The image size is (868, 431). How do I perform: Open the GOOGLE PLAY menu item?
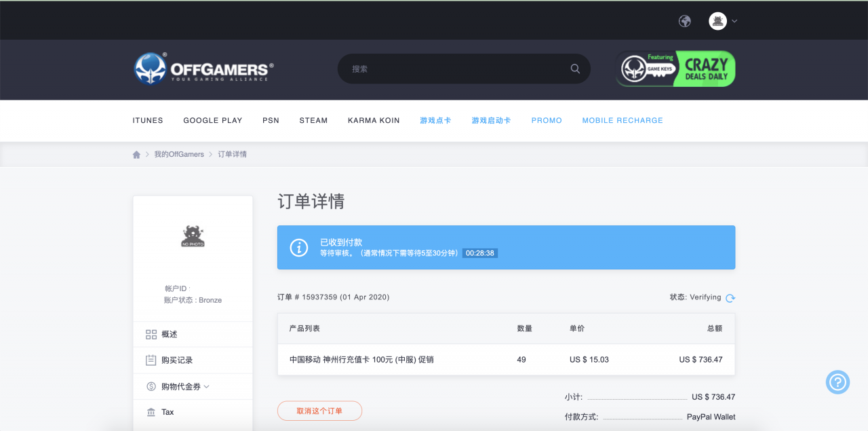click(212, 120)
